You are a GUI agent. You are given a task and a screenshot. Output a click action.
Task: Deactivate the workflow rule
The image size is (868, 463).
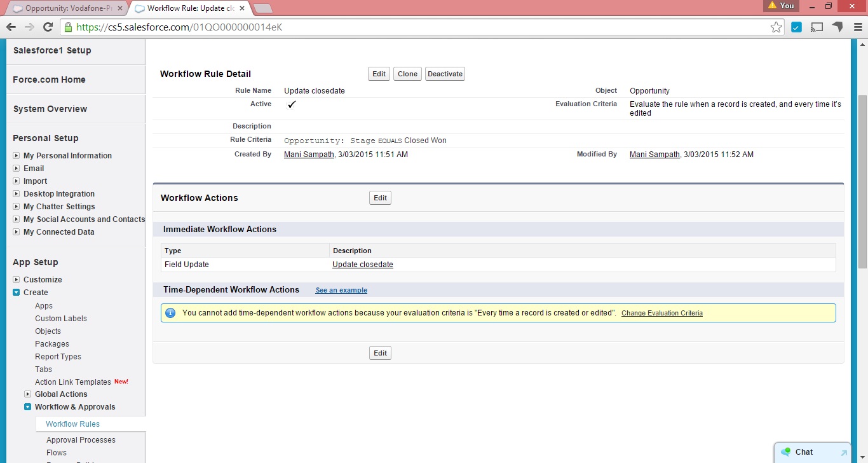pos(445,73)
